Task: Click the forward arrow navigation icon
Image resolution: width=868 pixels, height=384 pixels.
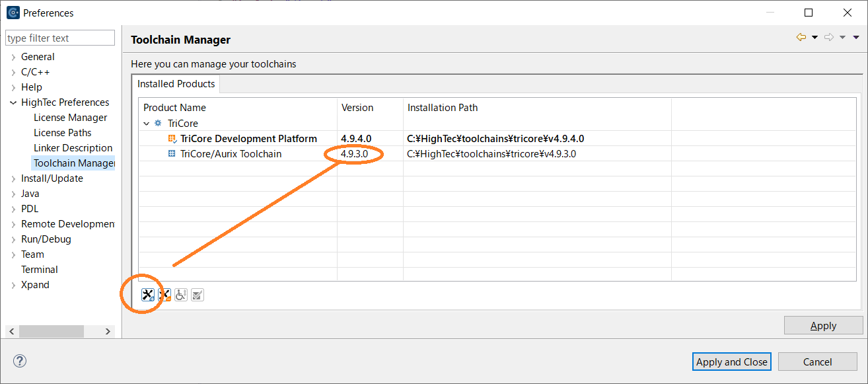Action: [x=829, y=38]
